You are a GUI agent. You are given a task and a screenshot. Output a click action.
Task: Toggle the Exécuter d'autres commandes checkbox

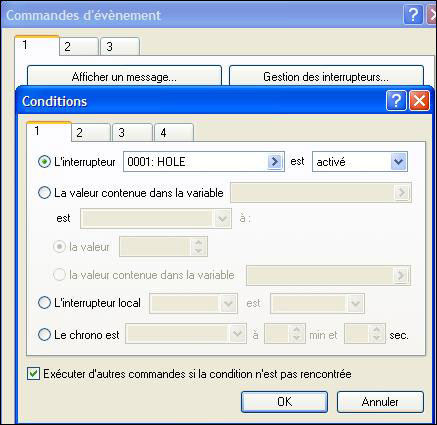point(33,374)
